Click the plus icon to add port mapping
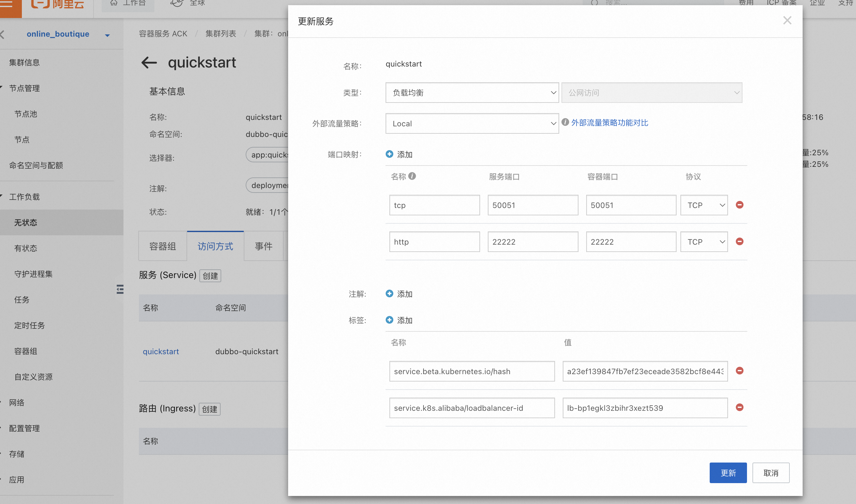856x504 pixels. pyautogui.click(x=389, y=154)
